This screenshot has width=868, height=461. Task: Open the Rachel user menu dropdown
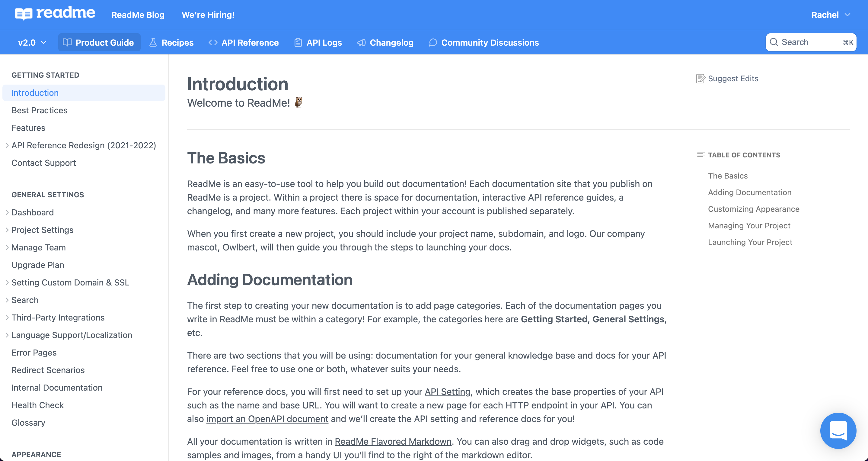point(831,15)
